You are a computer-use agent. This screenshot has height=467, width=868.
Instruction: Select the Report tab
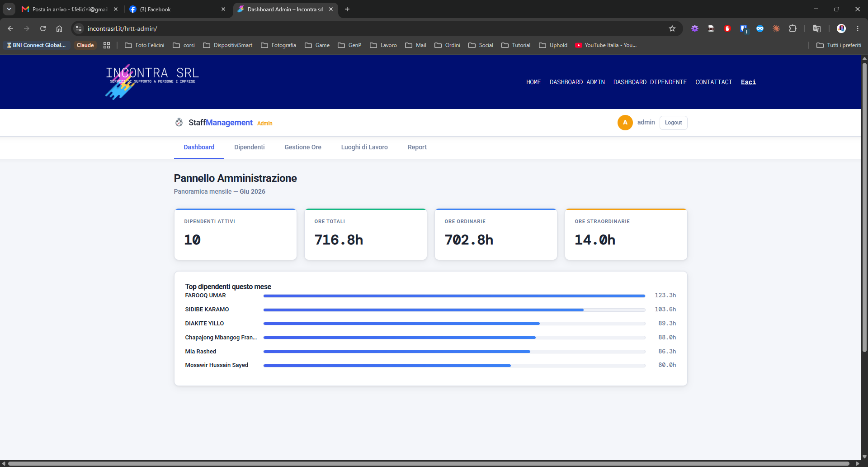tap(417, 147)
